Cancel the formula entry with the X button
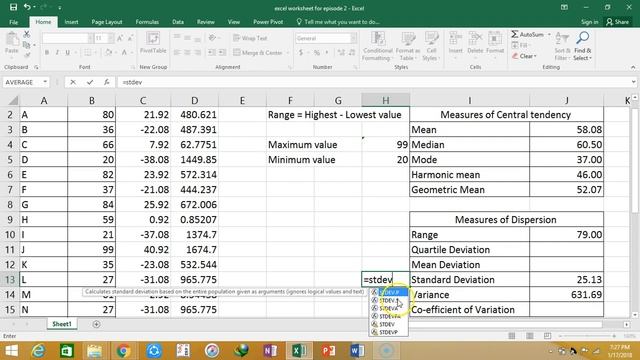 tap(73, 82)
